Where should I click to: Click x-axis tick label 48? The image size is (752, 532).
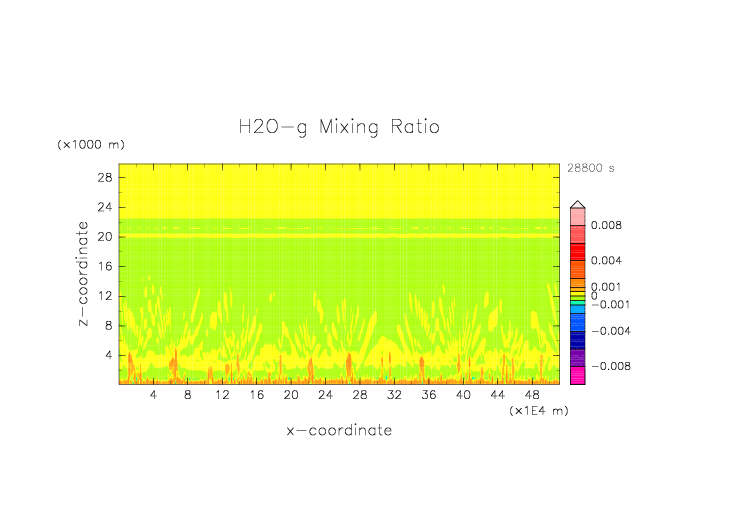click(532, 395)
